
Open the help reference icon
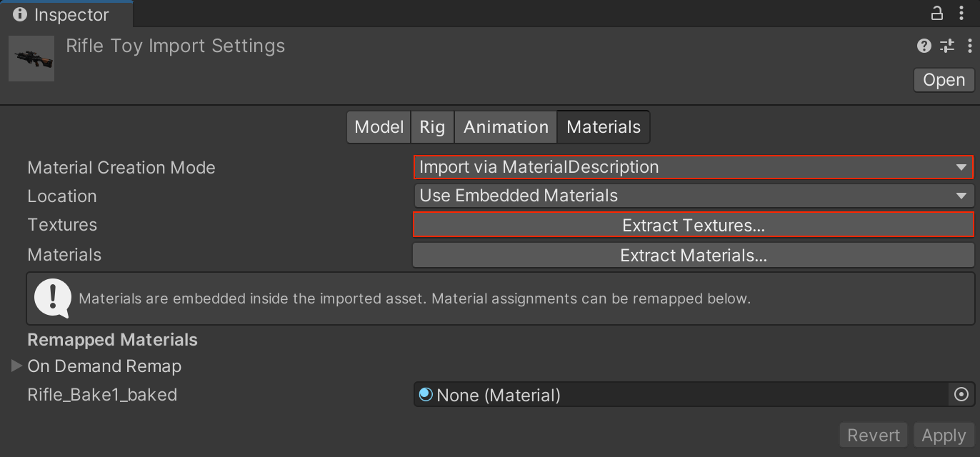pos(924,46)
